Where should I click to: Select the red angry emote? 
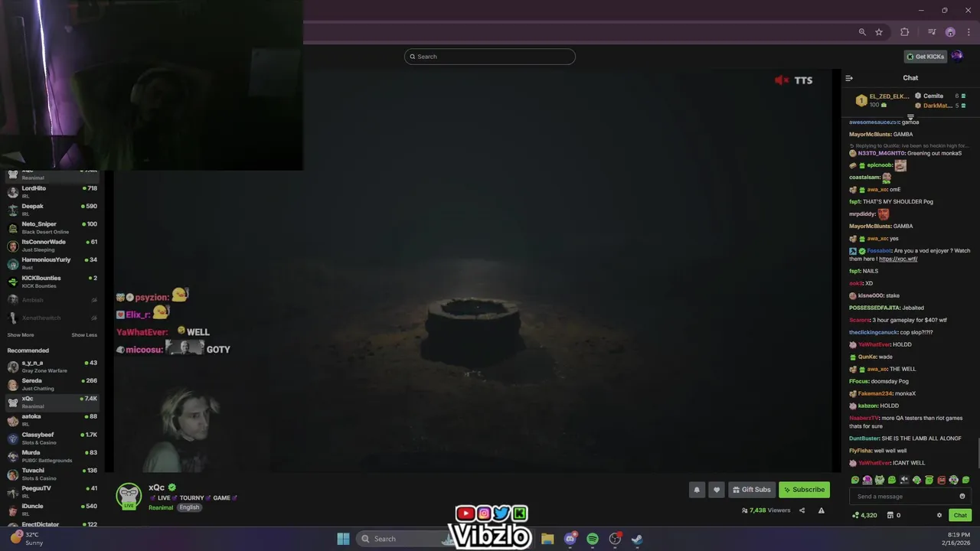coord(941,480)
